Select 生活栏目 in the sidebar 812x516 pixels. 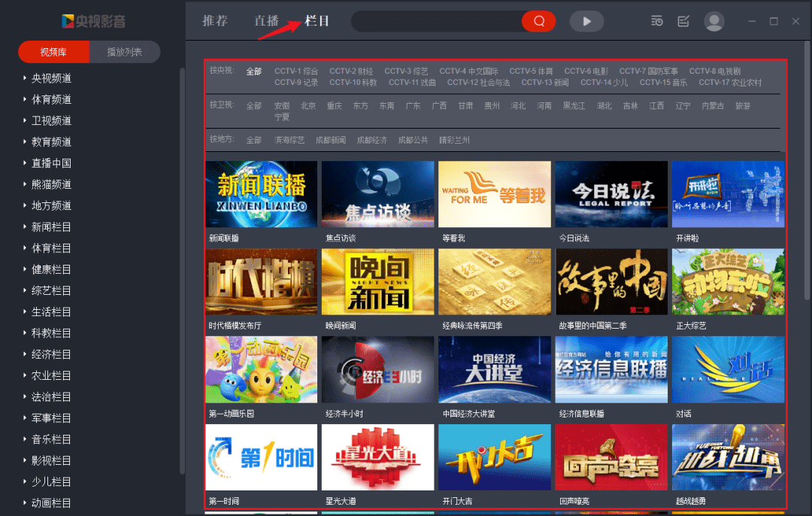click(x=51, y=312)
